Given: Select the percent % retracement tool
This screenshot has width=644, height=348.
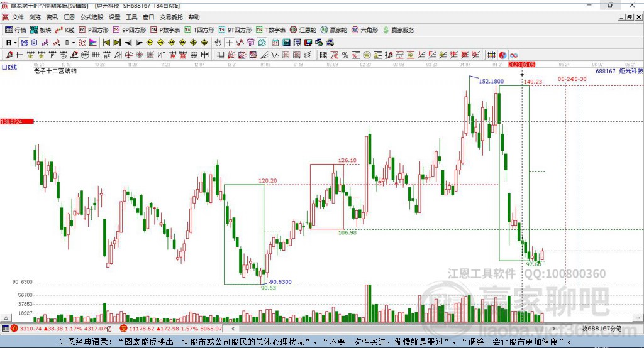Looking at the screenshot, I should tap(345, 55).
